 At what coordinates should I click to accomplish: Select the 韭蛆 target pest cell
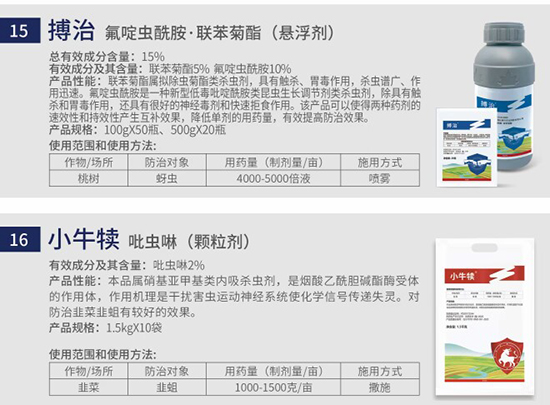(167, 387)
